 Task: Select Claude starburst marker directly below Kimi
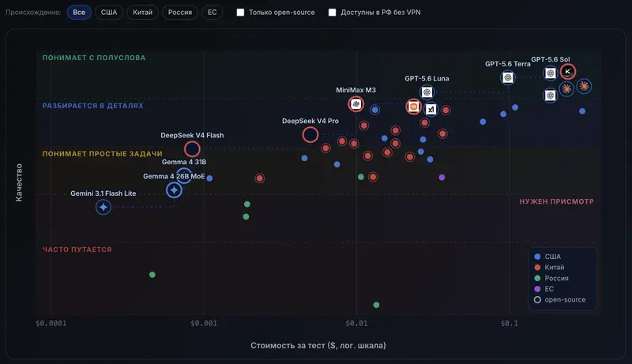coord(566,89)
